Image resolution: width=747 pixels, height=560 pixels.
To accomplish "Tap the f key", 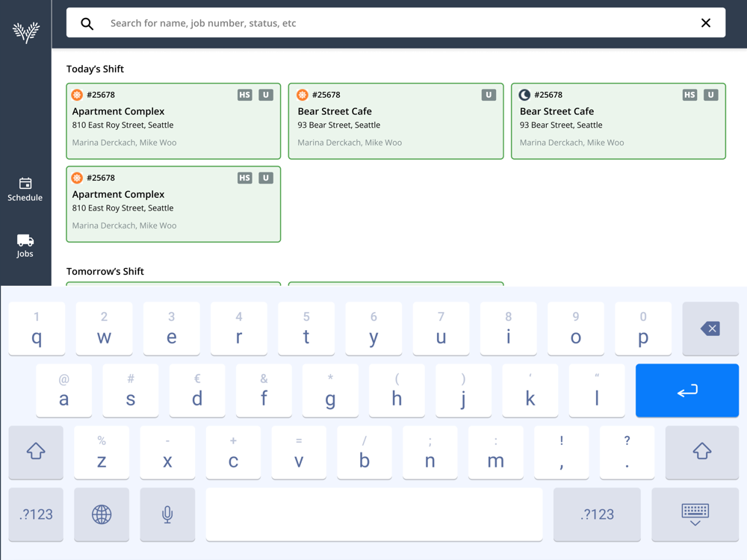I will tap(264, 391).
